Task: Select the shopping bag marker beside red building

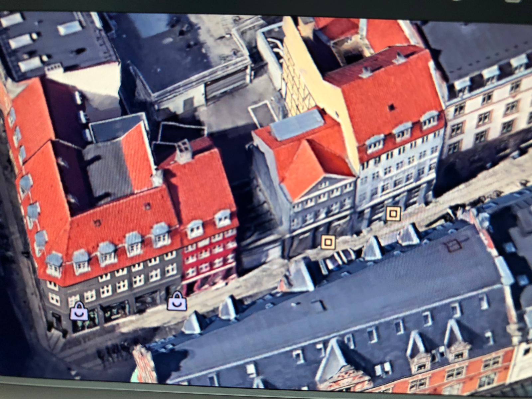Action: 177,302
